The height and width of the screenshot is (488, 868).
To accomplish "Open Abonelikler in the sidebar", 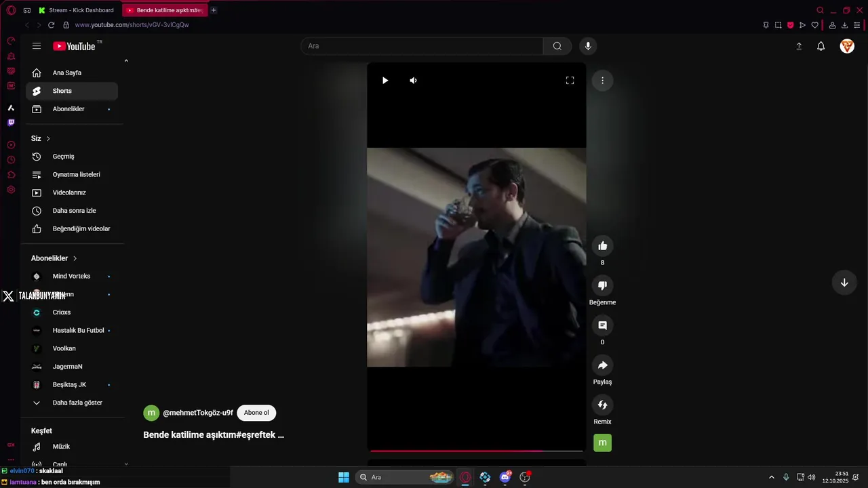I will click(x=72, y=109).
